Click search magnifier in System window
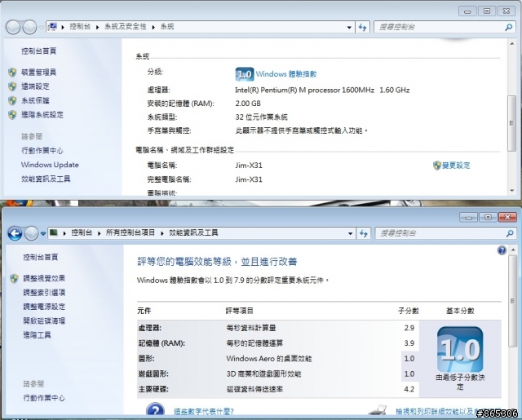522x420 pixels. click(x=508, y=27)
